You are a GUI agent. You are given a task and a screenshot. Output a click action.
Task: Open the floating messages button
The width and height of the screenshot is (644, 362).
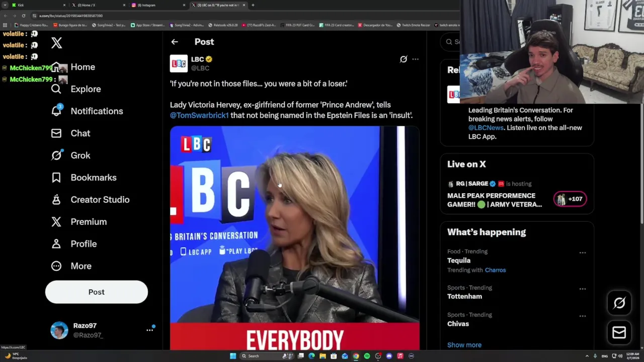[619, 332]
